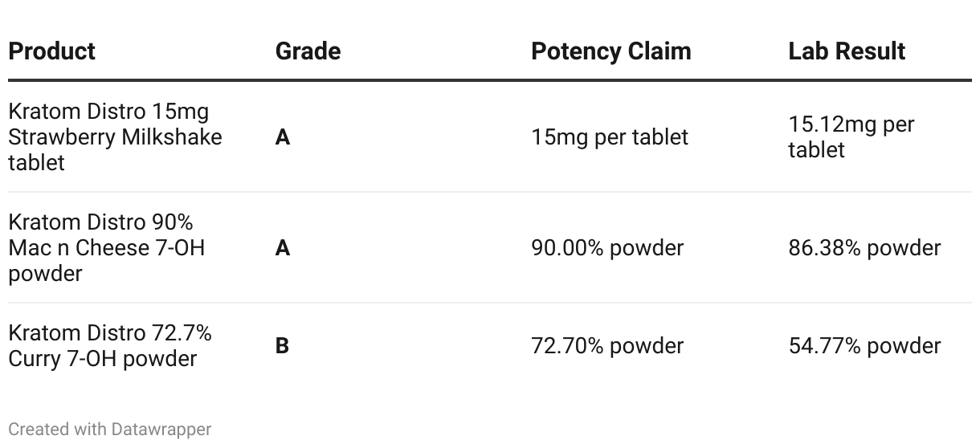Click the 15.12mg per tablet lab result

click(851, 137)
